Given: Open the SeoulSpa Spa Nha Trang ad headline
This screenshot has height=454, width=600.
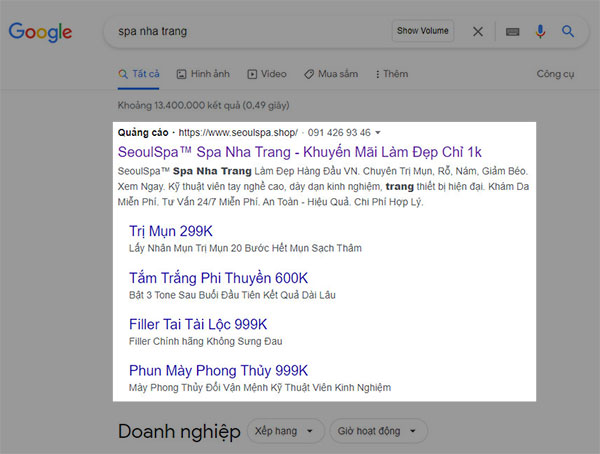Looking at the screenshot, I should (x=300, y=152).
